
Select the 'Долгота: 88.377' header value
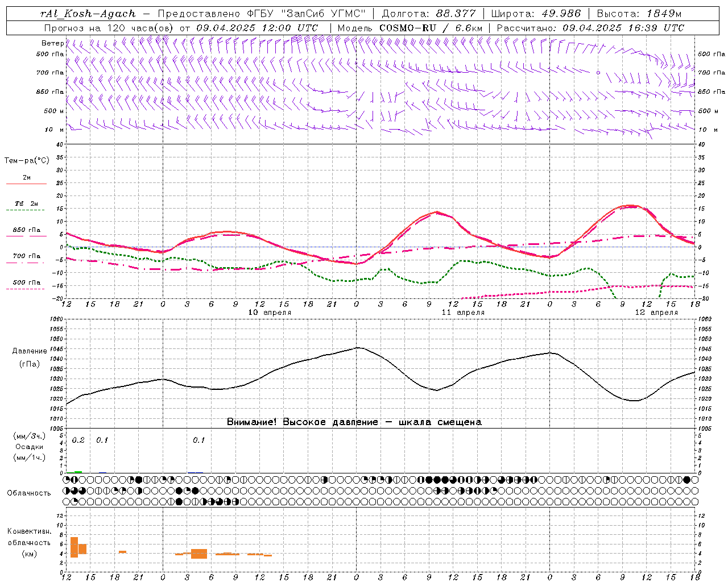click(428, 14)
